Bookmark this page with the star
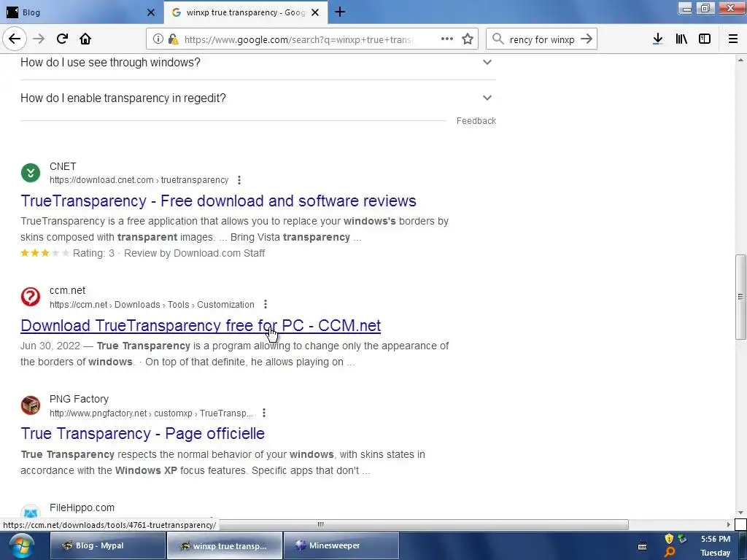The height and width of the screenshot is (560, 747). point(468,39)
